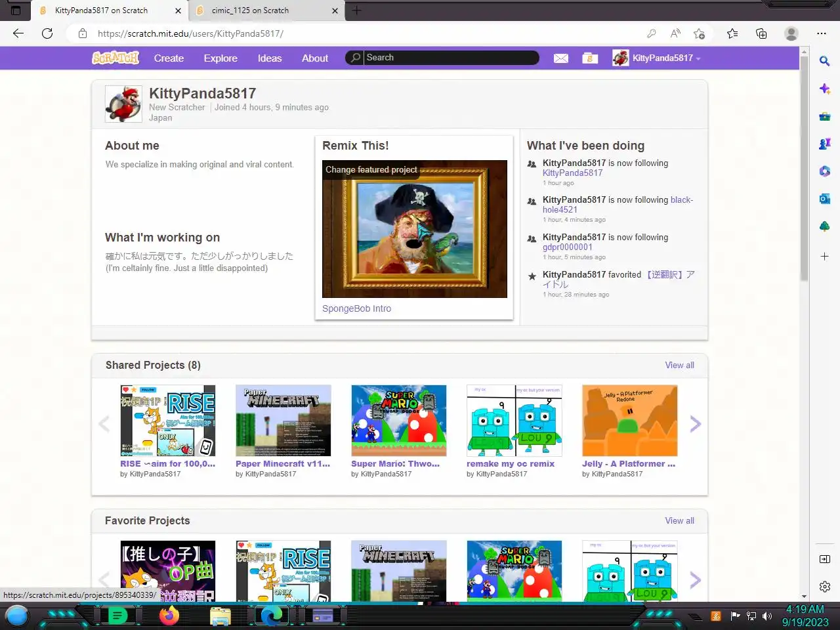
Task: Click the Scratch search input field
Action: (451, 58)
